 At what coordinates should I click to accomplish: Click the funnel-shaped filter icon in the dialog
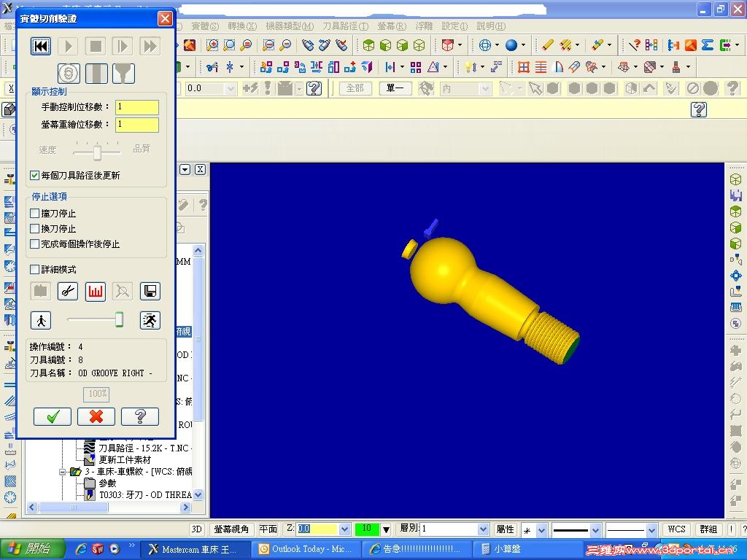(124, 74)
